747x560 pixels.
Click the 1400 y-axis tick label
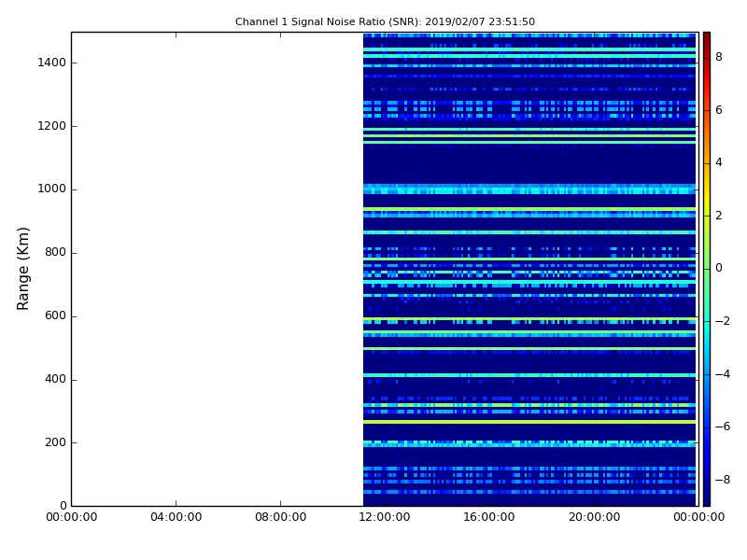point(51,63)
